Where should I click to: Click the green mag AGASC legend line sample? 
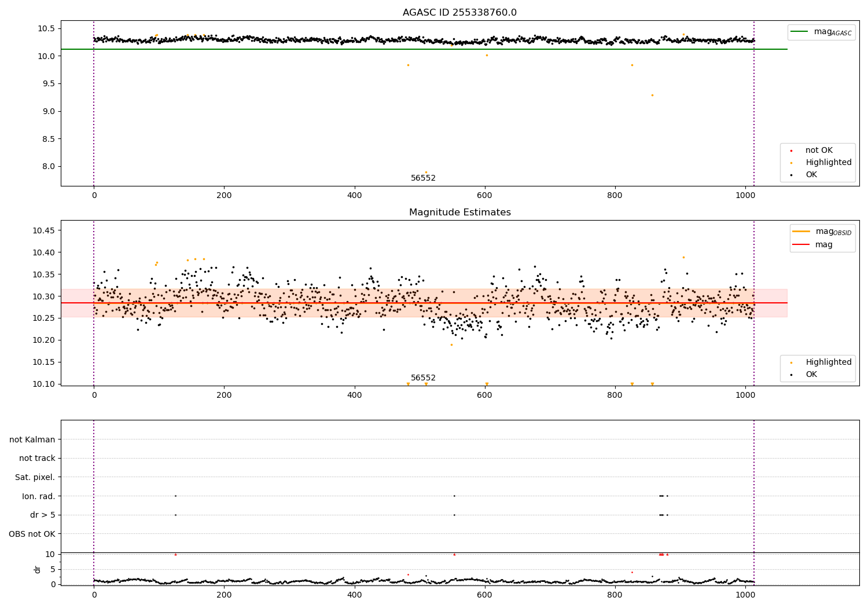coord(800,32)
